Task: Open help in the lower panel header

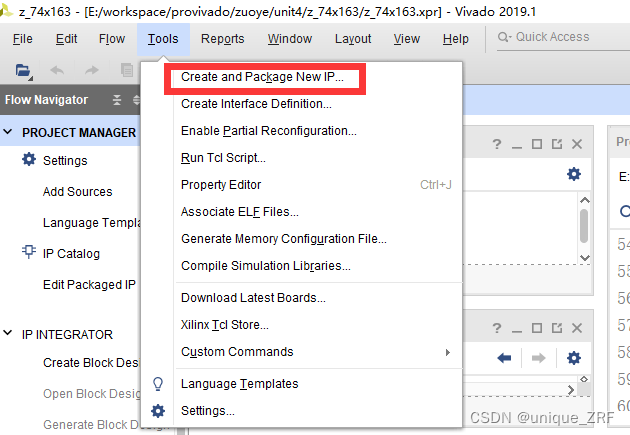Action: [497, 328]
